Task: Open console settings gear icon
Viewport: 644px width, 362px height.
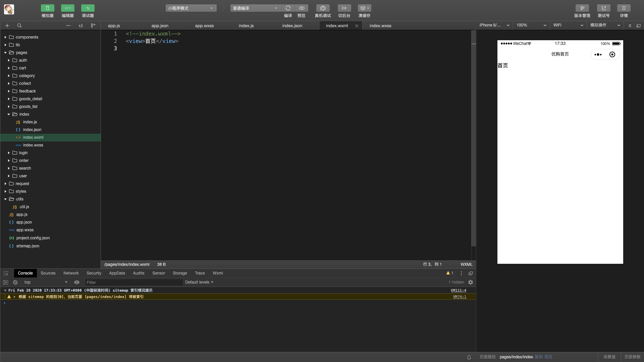Action: pyautogui.click(x=471, y=282)
